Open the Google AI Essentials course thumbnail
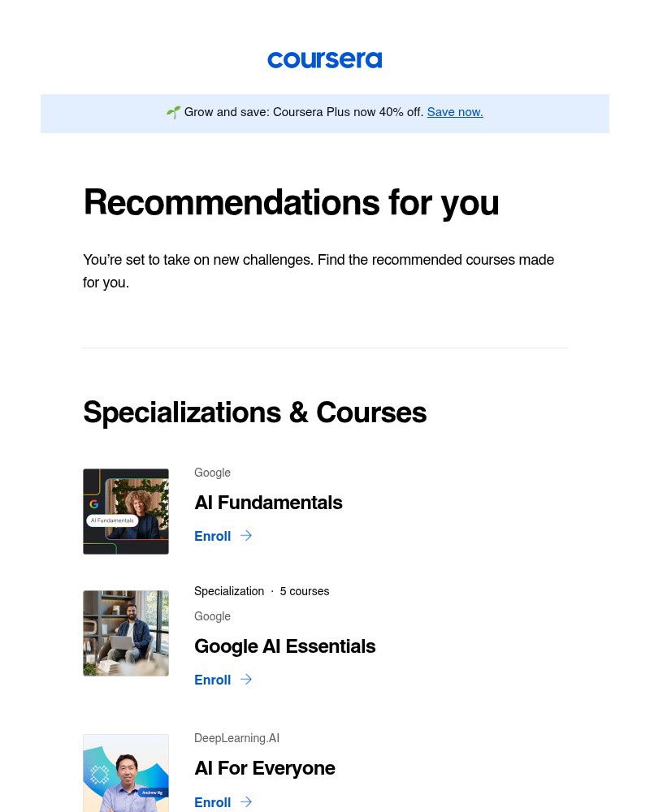This screenshot has width=650, height=812. 126,633
